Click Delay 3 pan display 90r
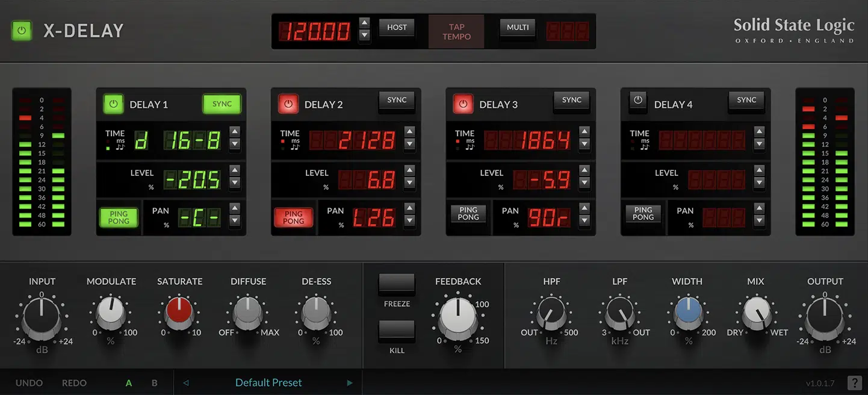The height and width of the screenshot is (395, 868). click(x=550, y=217)
